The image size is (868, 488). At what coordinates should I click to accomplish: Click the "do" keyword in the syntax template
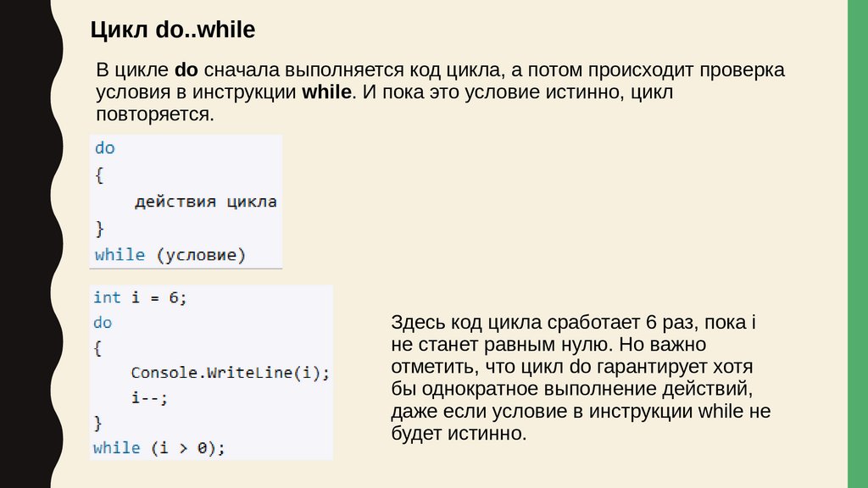coord(104,147)
